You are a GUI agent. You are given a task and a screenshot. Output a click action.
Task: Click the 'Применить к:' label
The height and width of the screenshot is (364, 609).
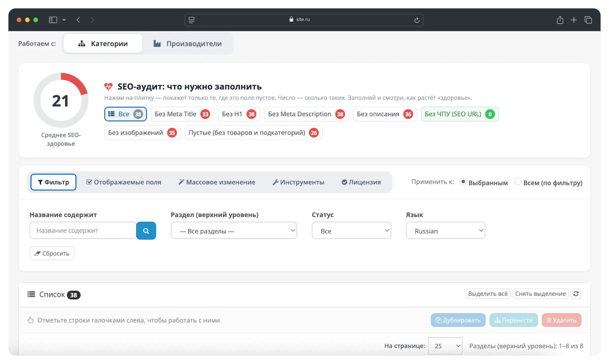pos(432,182)
